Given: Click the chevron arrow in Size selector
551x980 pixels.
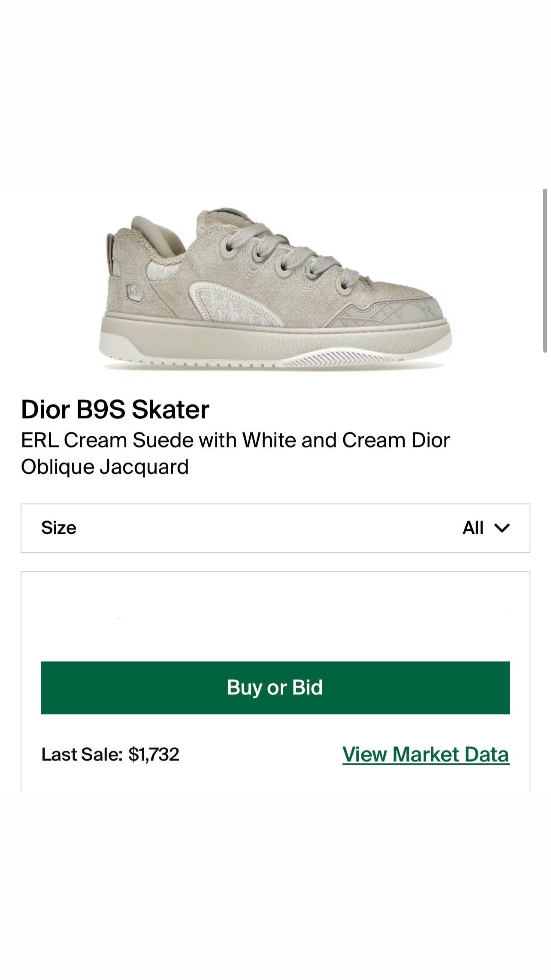Looking at the screenshot, I should pos(502,528).
